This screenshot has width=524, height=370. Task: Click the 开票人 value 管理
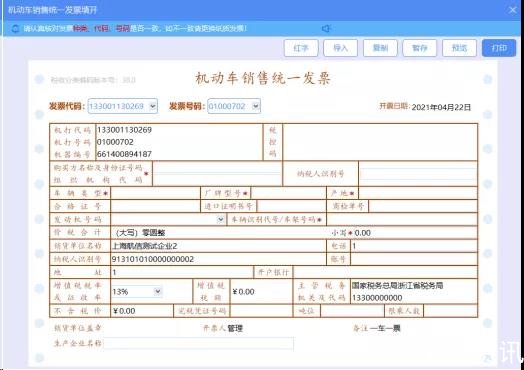pos(235,328)
